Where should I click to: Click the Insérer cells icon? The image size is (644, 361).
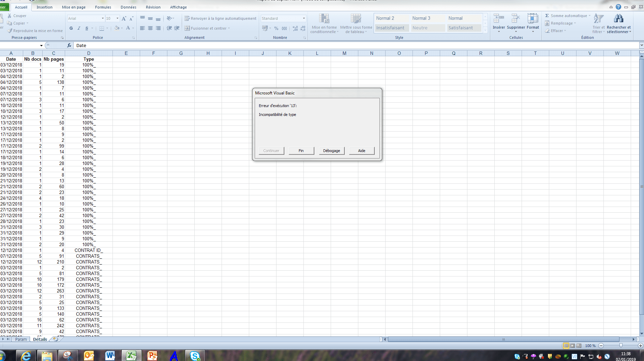click(x=498, y=19)
